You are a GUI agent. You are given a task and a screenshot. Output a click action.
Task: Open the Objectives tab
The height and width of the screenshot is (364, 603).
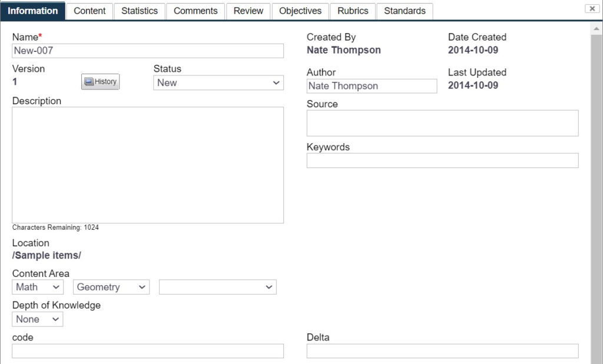click(300, 11)
